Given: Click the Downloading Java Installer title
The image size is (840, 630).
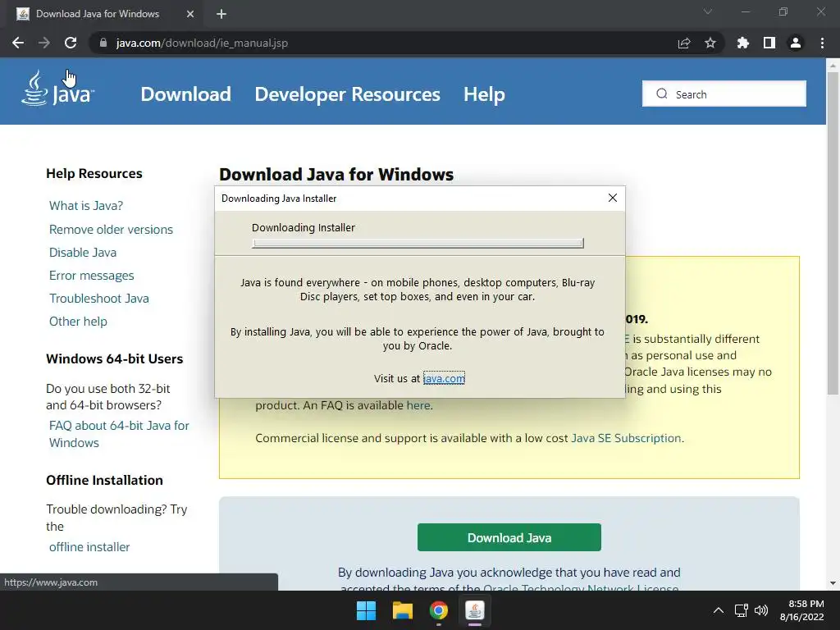Looking at the screenshot, I should coord(279,199).
